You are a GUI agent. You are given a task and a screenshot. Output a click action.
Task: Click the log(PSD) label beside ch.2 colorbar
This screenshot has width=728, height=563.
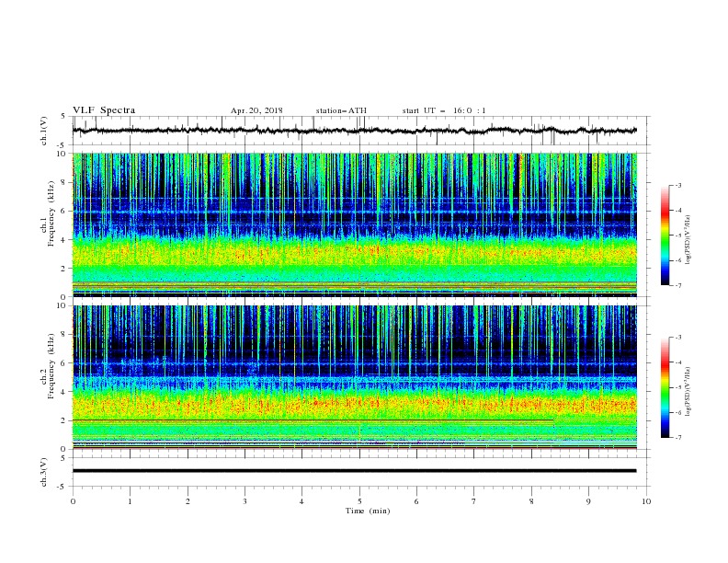688,392
